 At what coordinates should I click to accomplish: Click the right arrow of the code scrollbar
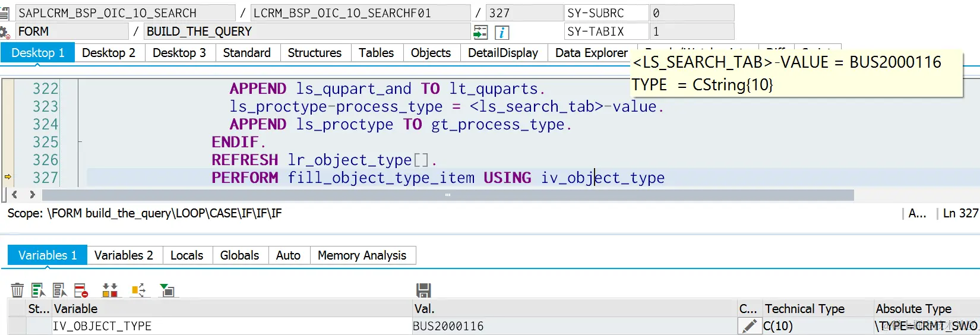click(32, 195)
